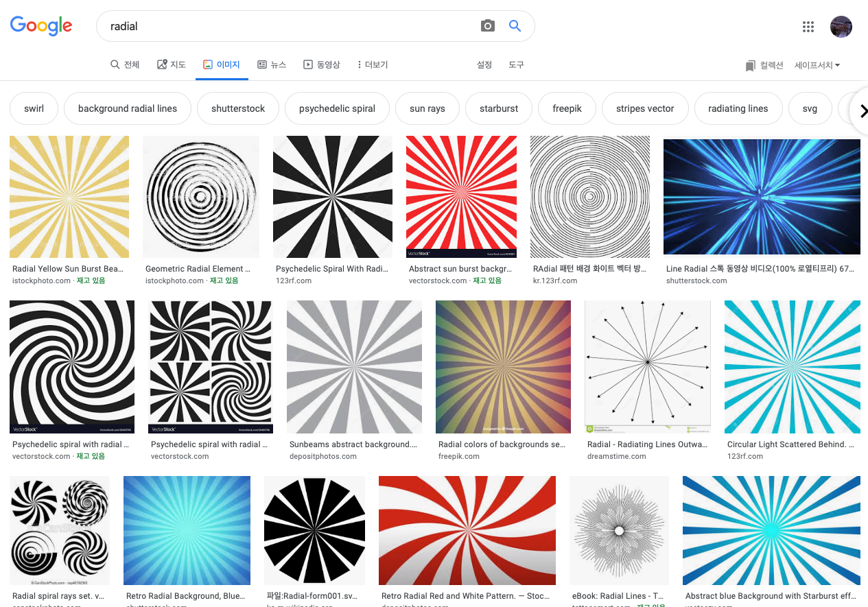Select the psychedelic spiral chip
The image size is (868, 607).
pos(337,108)
